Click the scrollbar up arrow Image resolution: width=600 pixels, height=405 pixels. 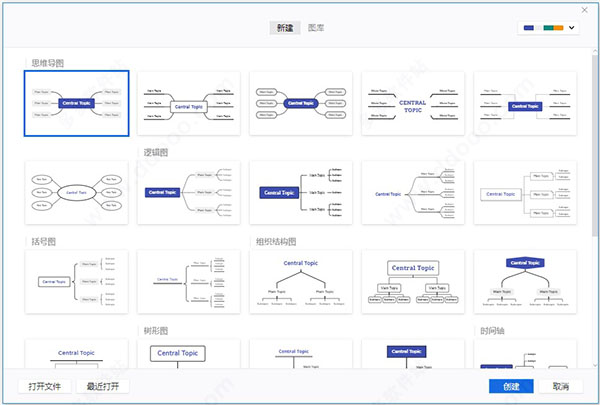pos(595,51)
